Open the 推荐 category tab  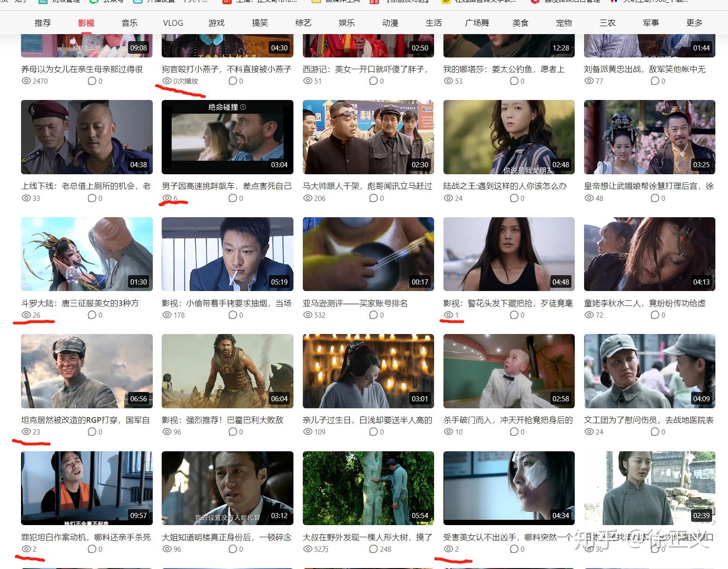pyautogui.click(x=43, y=23)
